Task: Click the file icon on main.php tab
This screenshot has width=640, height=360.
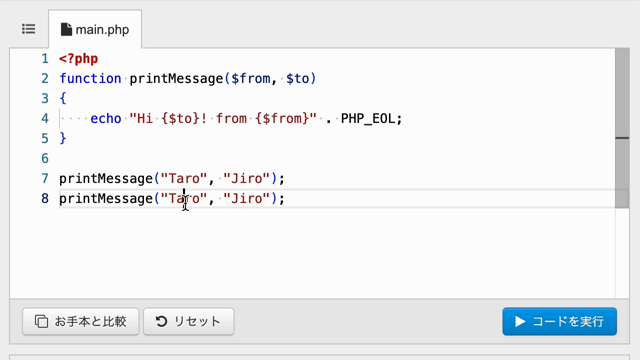Action: pyautogui.click(x=66, y=29)
